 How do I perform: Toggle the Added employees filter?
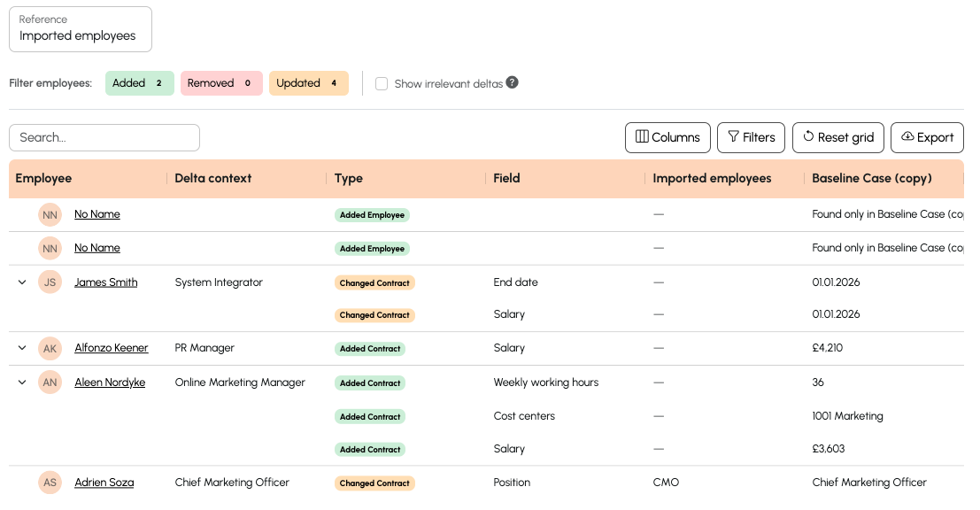pyautogui.click(x=139, y=83)
